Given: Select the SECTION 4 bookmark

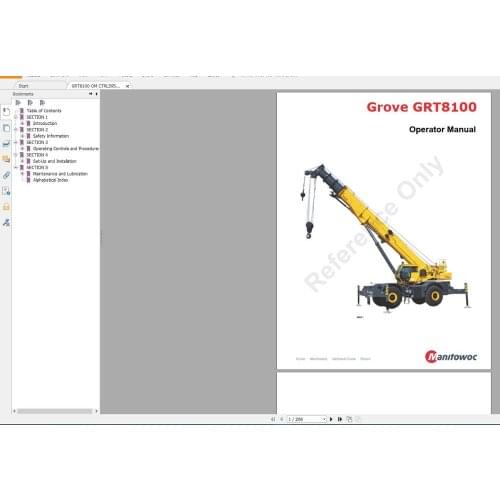Looking at the screenshot, I should tap(37, 155).
